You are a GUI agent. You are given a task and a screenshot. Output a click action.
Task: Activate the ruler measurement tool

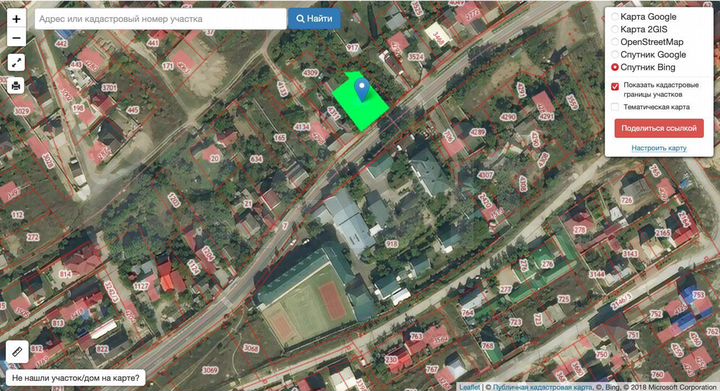[17, 352]
